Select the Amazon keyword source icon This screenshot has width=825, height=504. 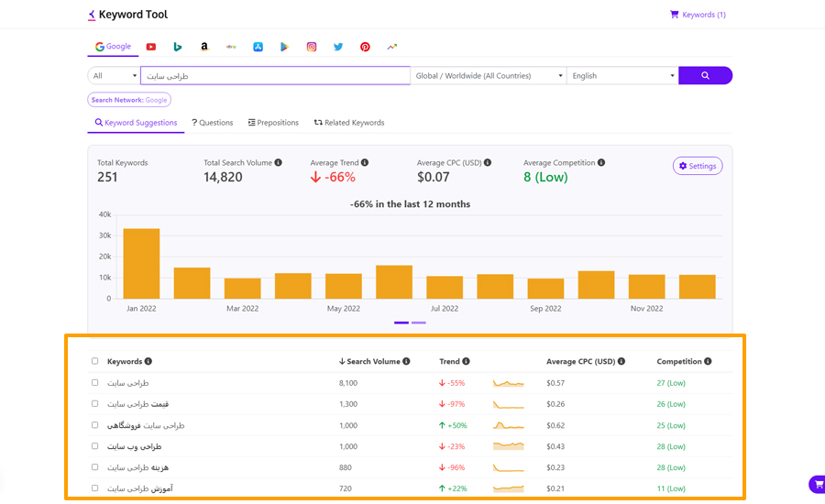click(204, 47)
